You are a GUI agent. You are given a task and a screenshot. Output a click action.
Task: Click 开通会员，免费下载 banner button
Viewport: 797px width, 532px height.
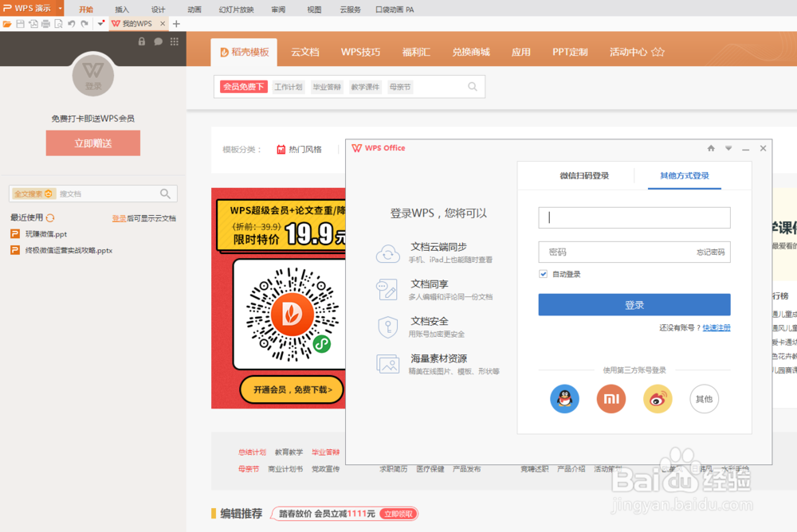pos(292,389)
